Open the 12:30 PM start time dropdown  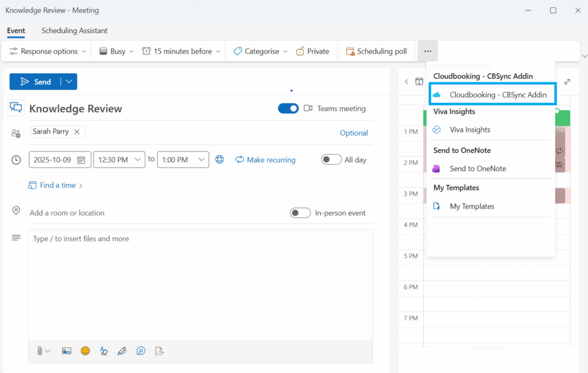pyautogui.click(x=119, y=160)
